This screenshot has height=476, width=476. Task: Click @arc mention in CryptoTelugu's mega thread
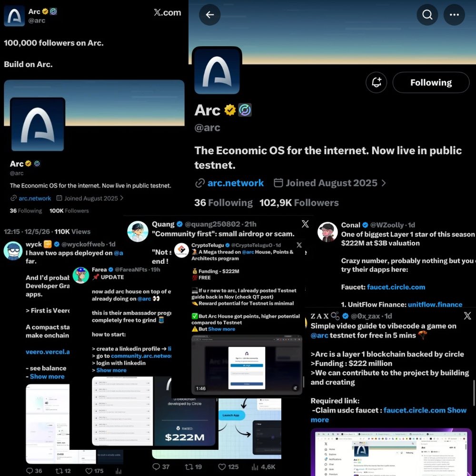248,252
